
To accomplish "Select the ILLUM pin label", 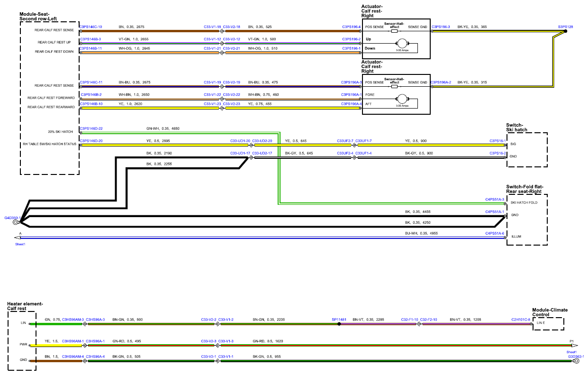I will coord(516,237).
